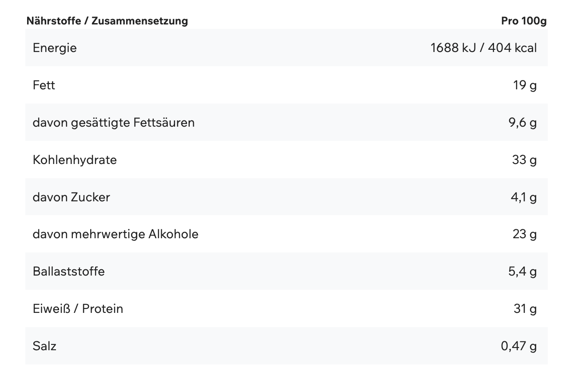This screenshot has height=392, width=582.
Task: Select the 31 g protein value
Action: click(x=525, y=308)
